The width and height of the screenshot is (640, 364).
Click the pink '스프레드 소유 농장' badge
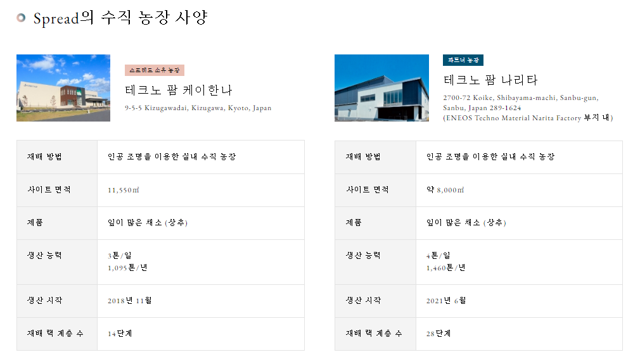pyautogui.click(x=155, y=70)
